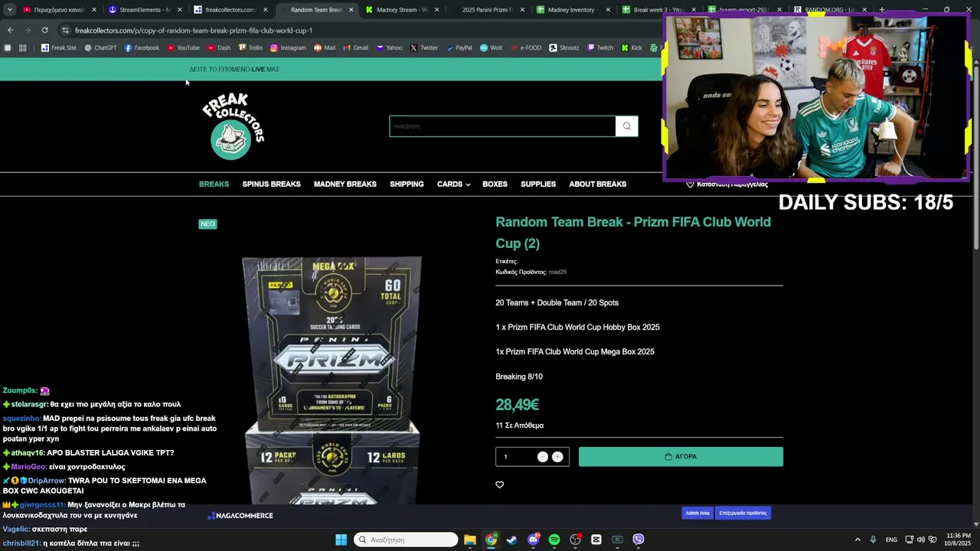Go back in browser history
Screen dimensions: 980x551
[x=10, y=30]
